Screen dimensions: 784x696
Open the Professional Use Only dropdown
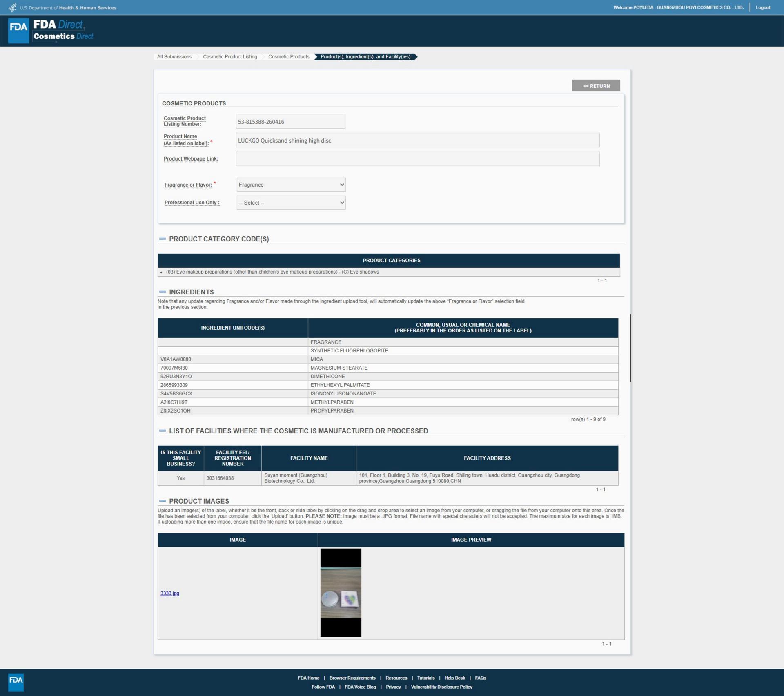(x=291, y=203)
